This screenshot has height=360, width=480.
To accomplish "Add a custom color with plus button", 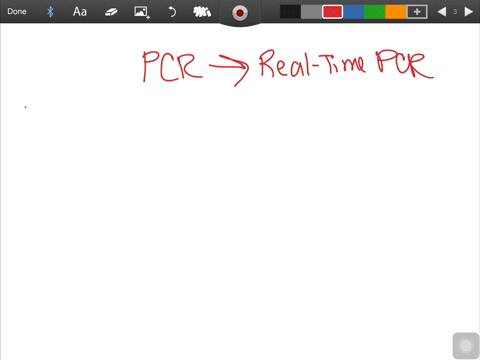I will 417,12.
